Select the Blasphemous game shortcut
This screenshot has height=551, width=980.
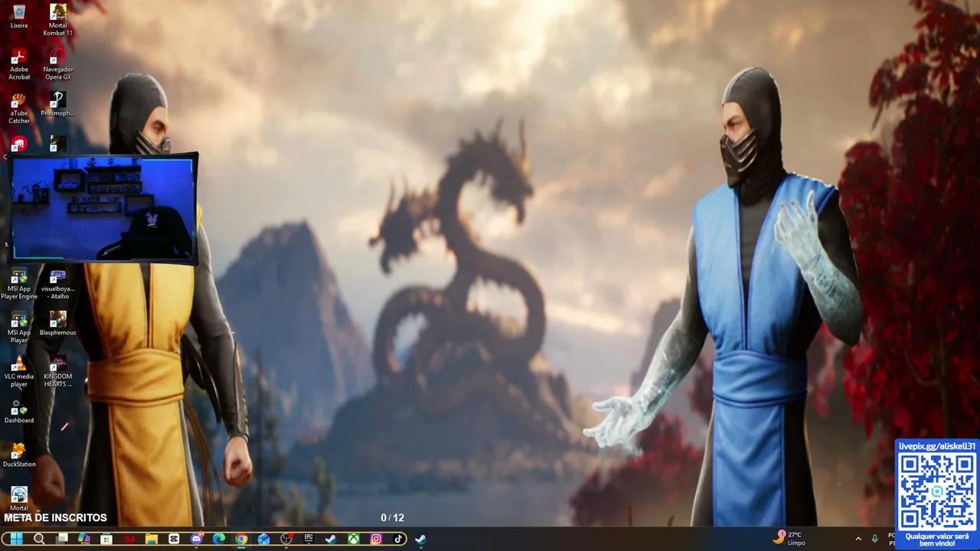tap(57, 324)
